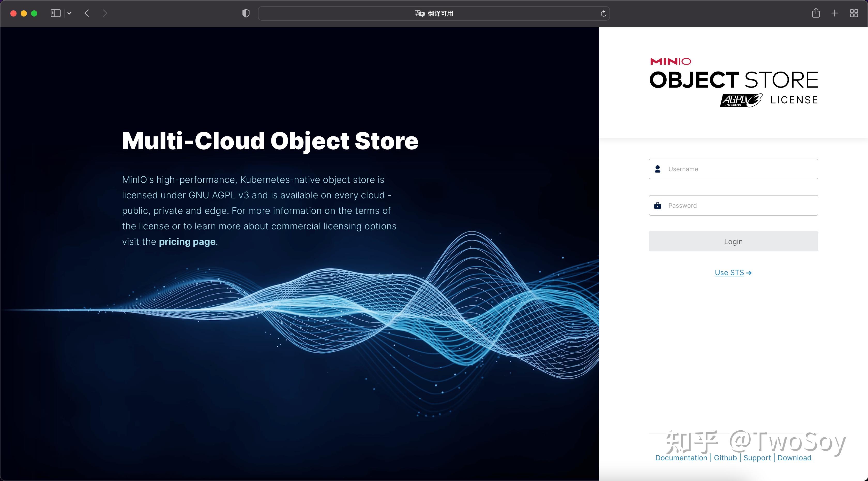The height and width of the screenshot is (481, 868).
Task: Visit the Github footer link
Action: click(x=725, y=458)
